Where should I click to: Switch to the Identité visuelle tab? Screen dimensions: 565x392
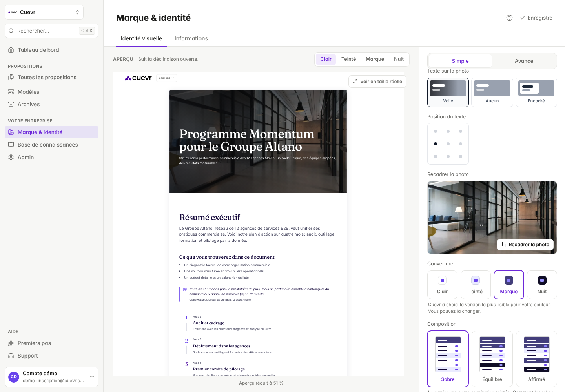point(141,38)
